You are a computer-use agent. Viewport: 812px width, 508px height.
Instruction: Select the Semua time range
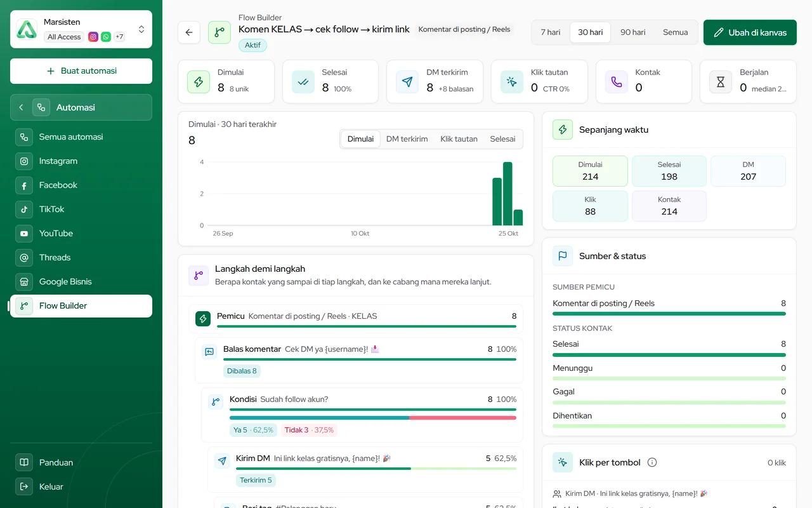[x=676, y=32]
